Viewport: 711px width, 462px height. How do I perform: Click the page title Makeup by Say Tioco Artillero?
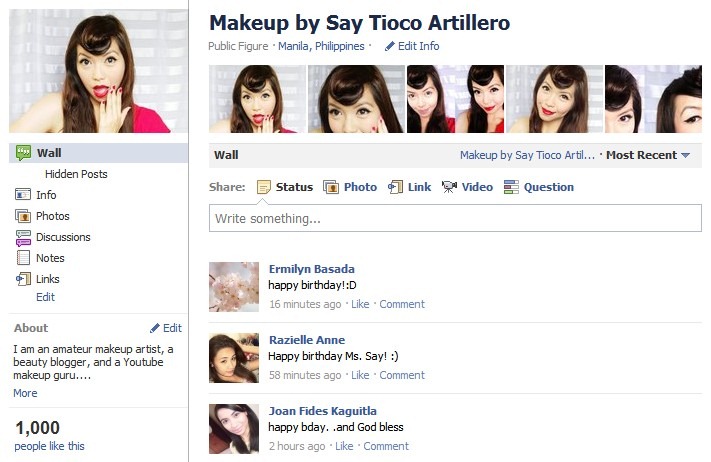360,23
